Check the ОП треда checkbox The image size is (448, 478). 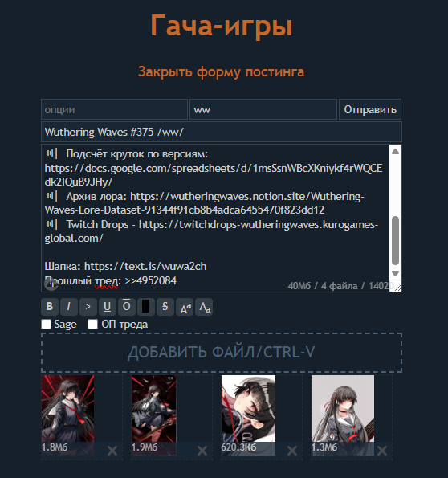[92, 324]
